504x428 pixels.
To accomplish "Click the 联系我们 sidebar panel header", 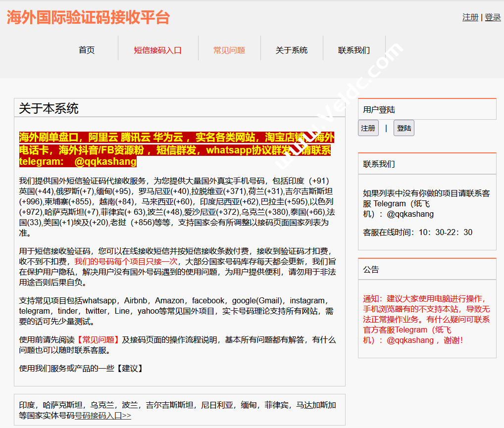I will click(x=379, y=164).
